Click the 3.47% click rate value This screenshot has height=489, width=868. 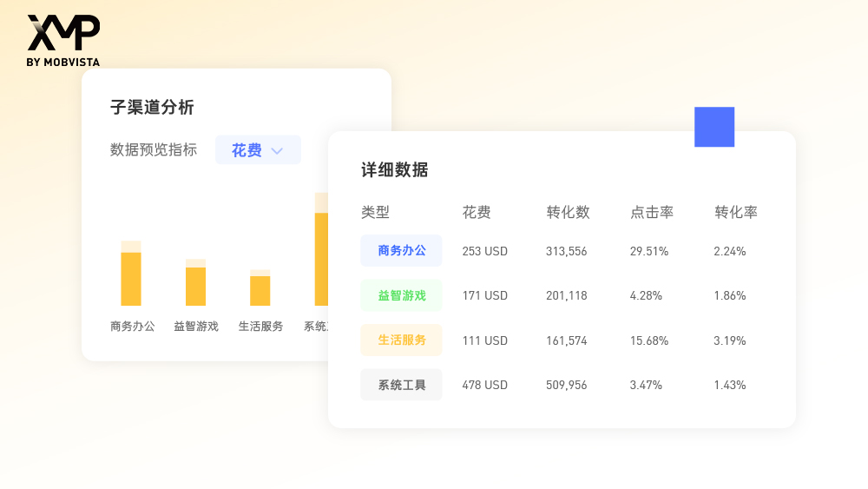[646, 385]
